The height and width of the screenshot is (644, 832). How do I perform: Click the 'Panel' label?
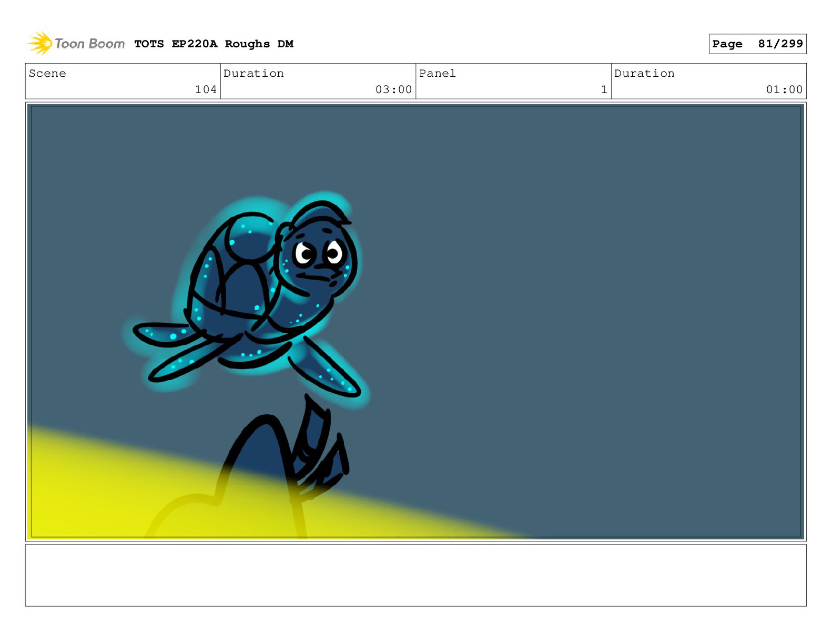[x=438, y=74]
